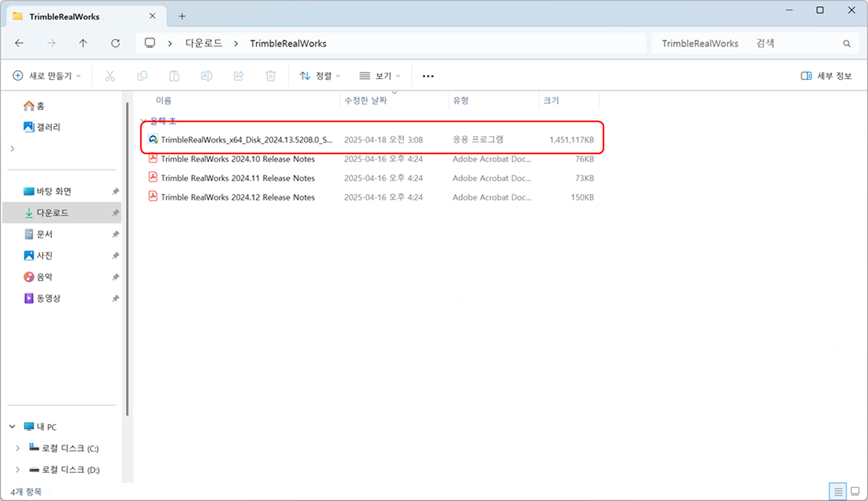Open the See more (three dots) menu
Screen dimensions: 868x501
(x=428, y=76)
